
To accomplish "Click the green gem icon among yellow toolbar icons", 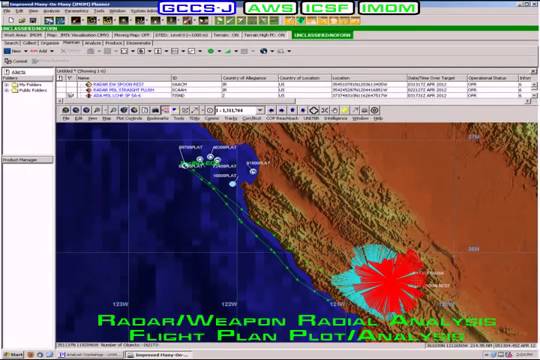I will tap(301, 21).
